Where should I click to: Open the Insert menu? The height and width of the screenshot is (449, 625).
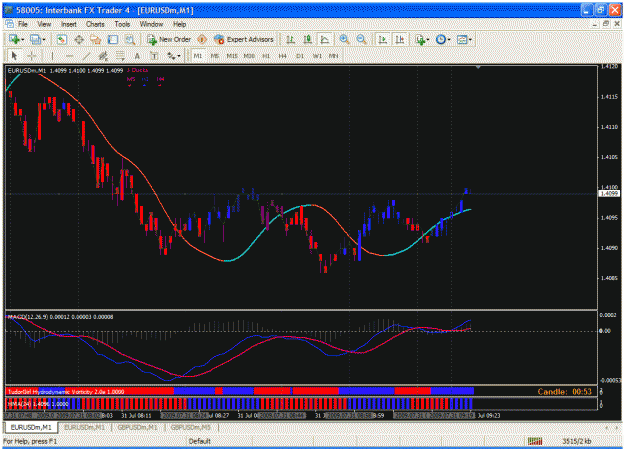click(x=69, y=24)
